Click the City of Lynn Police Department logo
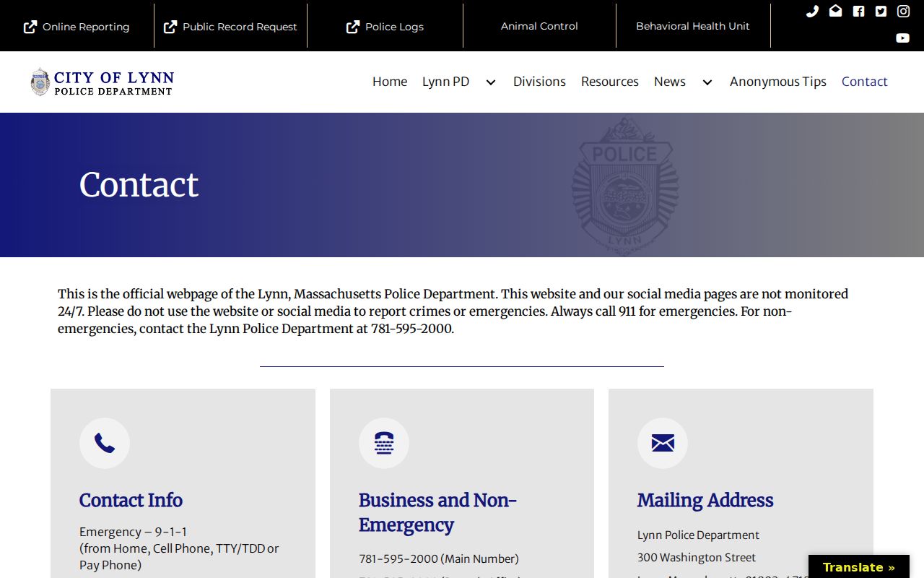This screenshot has height=578, width=924. point(102,82)
